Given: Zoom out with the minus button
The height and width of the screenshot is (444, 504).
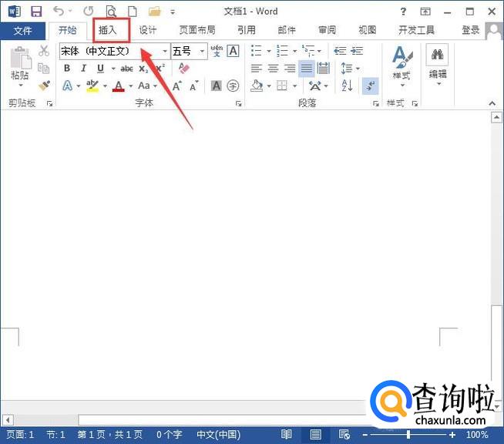Looking at the screenshot, I should pos(365,435).
